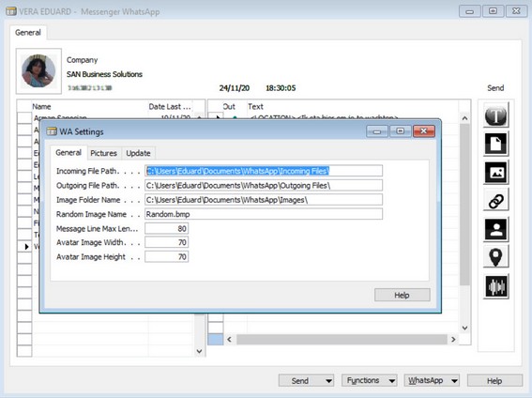Click the Text column header
The height and width of the screenshot is (398, 532).
pos(256,107)
